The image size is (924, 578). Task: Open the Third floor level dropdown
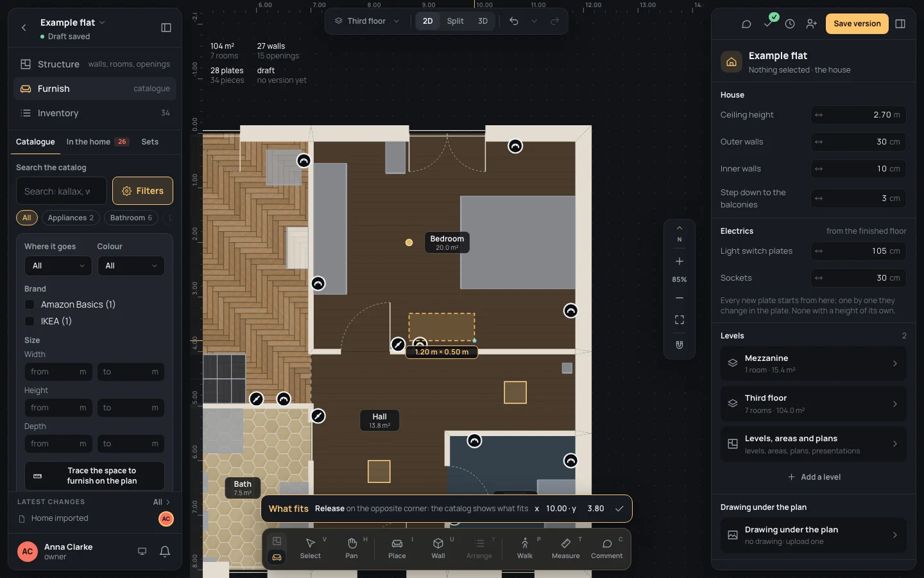[x=366, y=21]
